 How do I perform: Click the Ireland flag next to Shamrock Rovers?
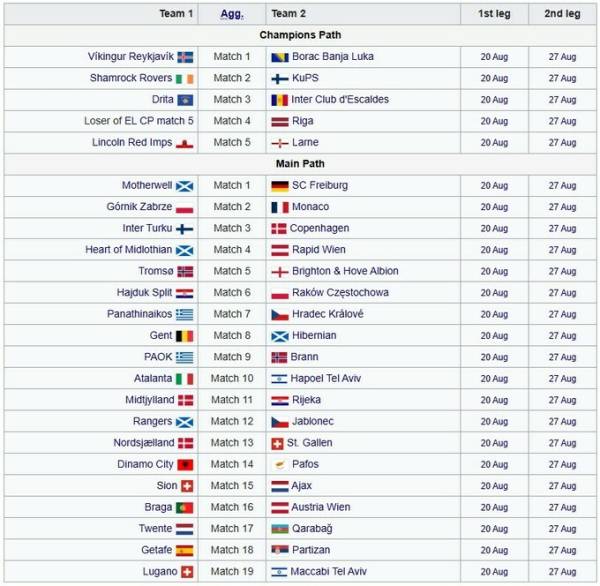185,78
